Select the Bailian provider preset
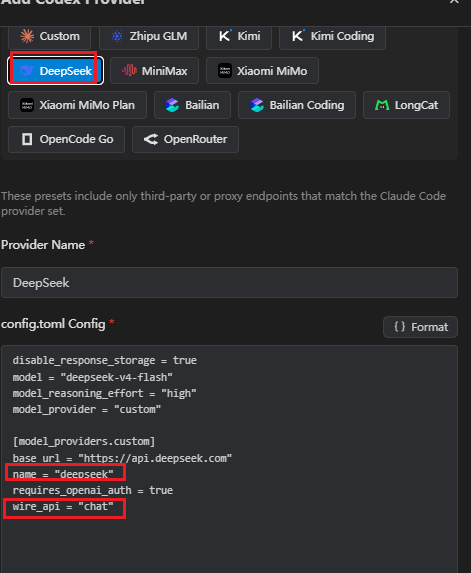 point(193,105)
